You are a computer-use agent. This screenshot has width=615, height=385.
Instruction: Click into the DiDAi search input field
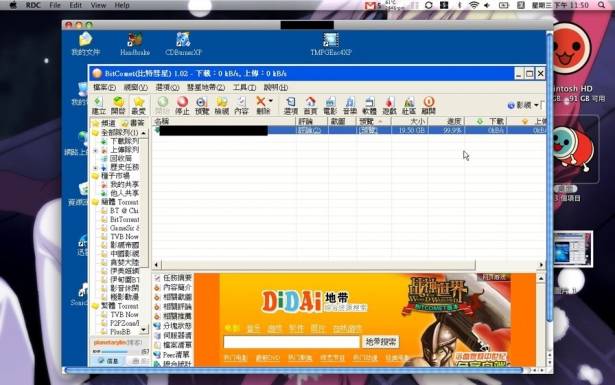tap(291, 342)
